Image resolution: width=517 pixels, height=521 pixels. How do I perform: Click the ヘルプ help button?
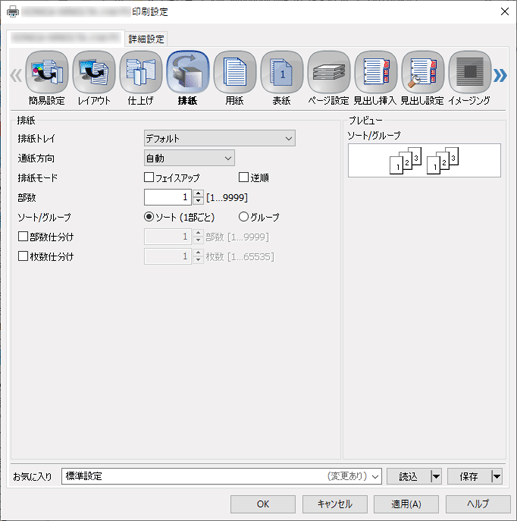click(478, 504)
